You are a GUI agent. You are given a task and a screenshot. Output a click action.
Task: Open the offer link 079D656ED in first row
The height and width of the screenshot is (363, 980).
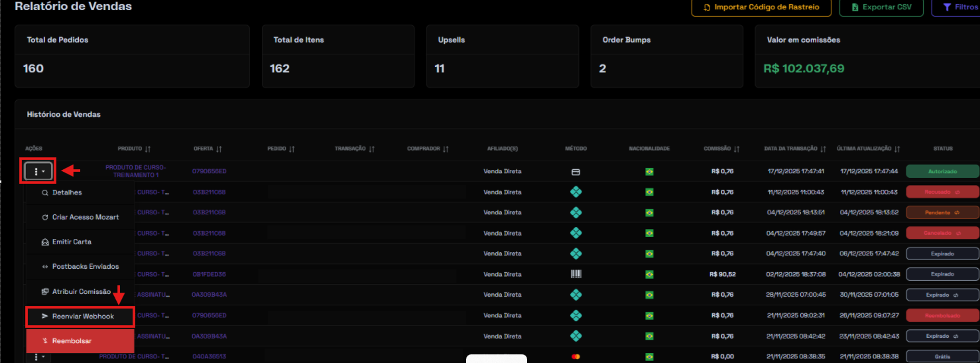[210, 171]
